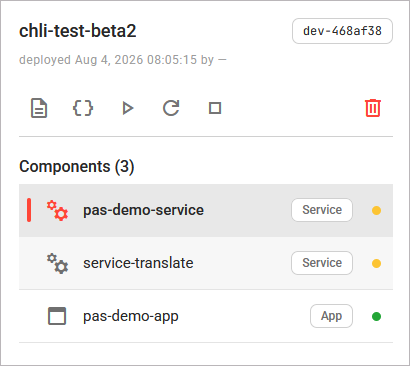
Task: Click the Components (3) heading
Action: 77,166
